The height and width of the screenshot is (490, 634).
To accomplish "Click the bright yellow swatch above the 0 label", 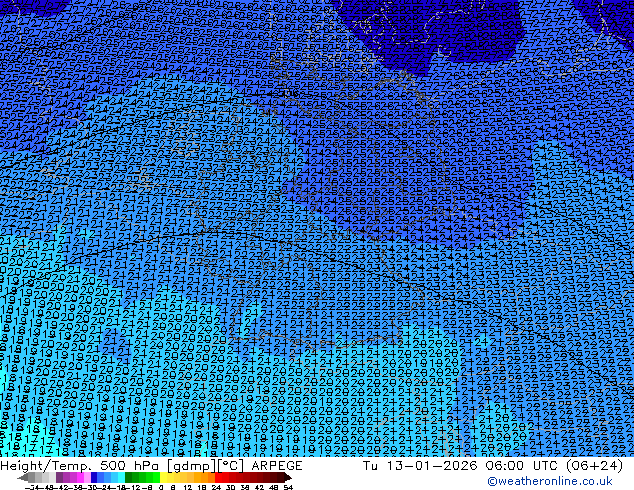I will 163,477.
